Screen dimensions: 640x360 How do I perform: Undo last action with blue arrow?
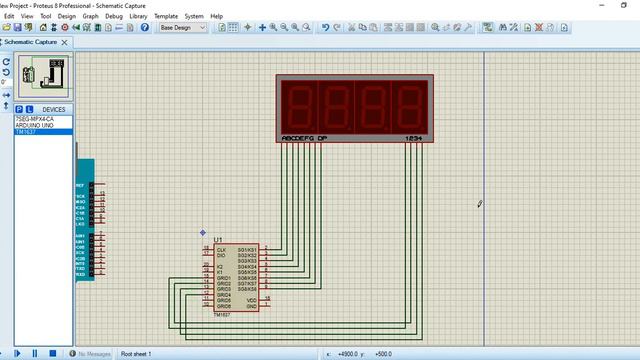pos(325,27)
